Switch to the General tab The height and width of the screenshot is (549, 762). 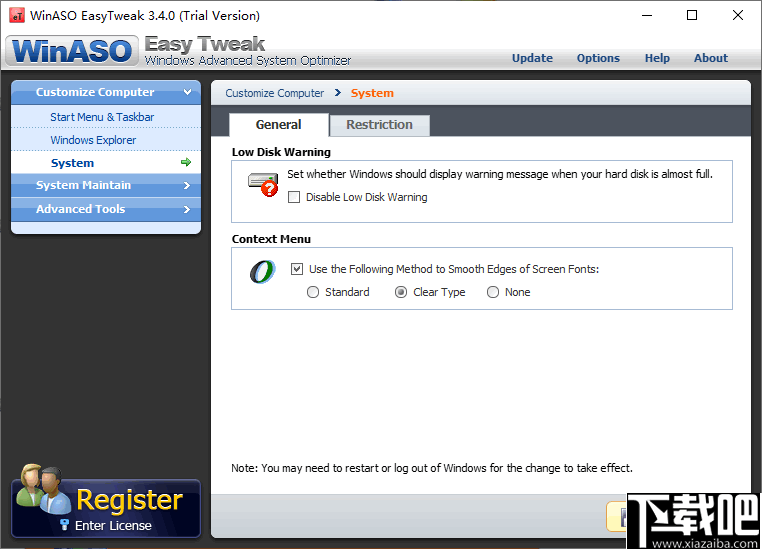[x=278, y=125]
